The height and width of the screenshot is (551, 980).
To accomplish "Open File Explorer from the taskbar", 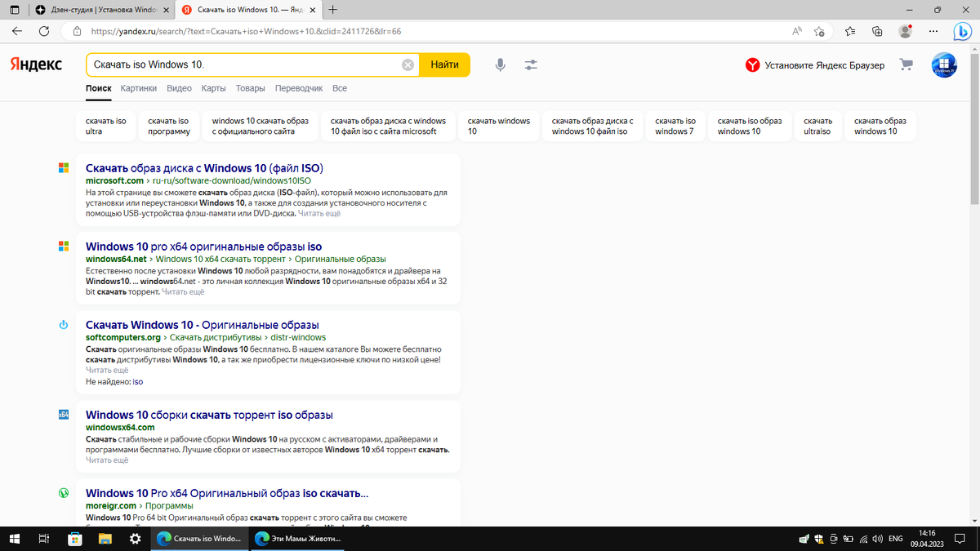I will pos(105,539).
